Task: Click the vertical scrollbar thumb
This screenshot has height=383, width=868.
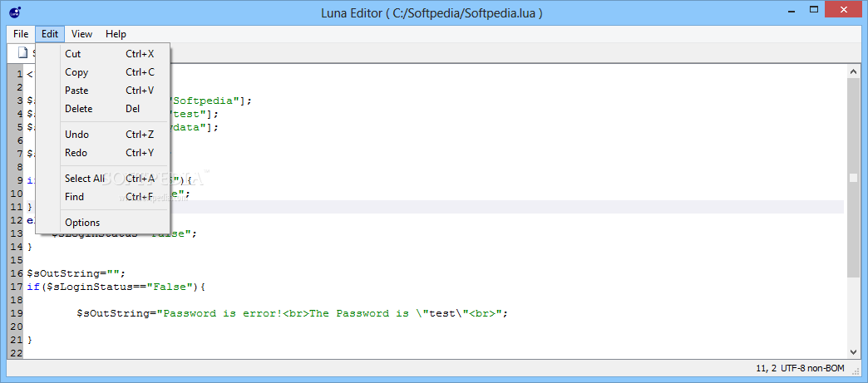Action: [853, 177]
